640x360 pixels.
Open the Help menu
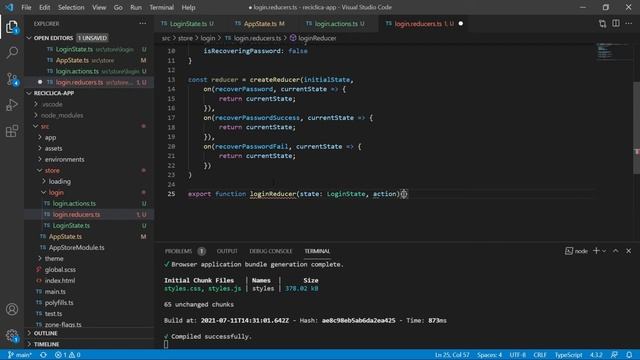point(188,7)
